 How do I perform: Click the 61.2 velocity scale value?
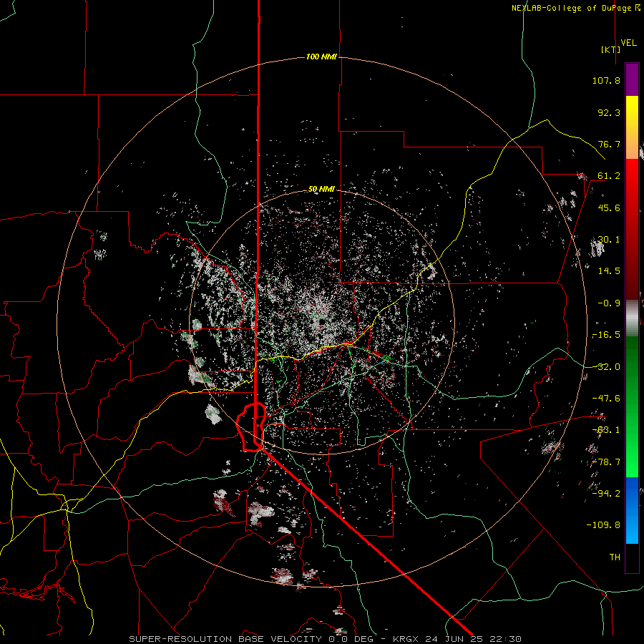click(x=609, y=176)
